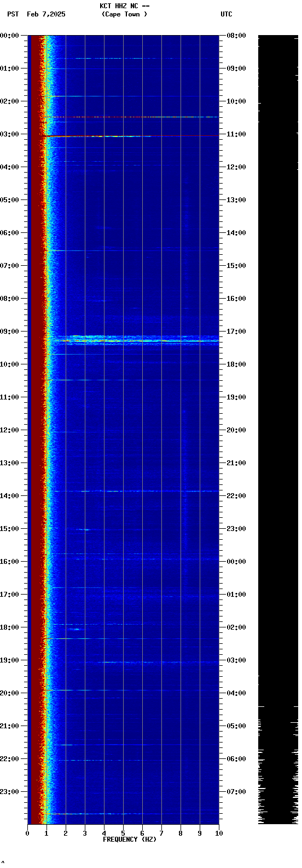Click the 'KCT HHZ NC --' station title

click(124, 6)
